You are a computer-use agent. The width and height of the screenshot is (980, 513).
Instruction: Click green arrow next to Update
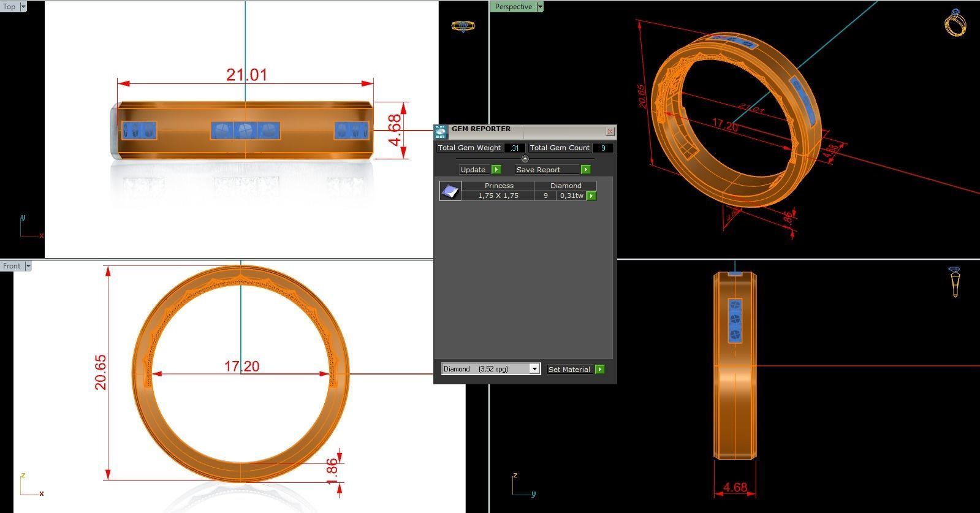click(x=496, y=169)
